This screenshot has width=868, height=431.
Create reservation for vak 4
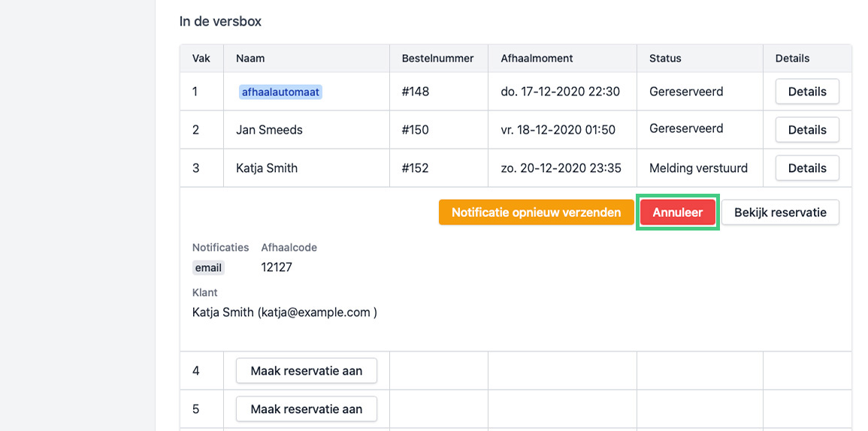pyautogui.click(x=307, y=371)
